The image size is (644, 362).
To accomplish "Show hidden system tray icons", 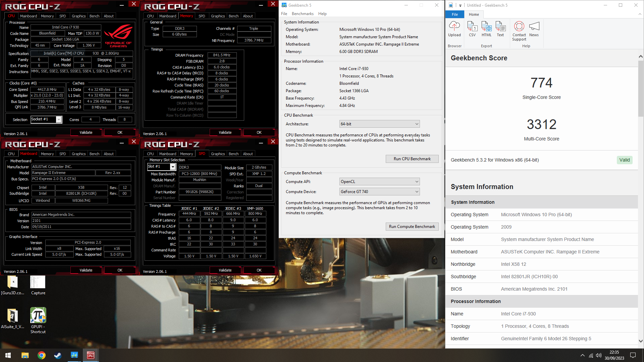I will [x=582, y=355].
